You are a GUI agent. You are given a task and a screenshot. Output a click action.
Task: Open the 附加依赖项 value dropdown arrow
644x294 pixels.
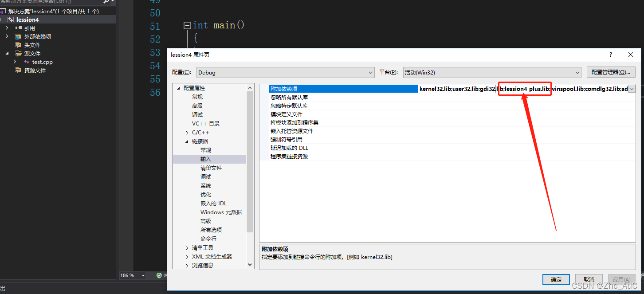632,89
